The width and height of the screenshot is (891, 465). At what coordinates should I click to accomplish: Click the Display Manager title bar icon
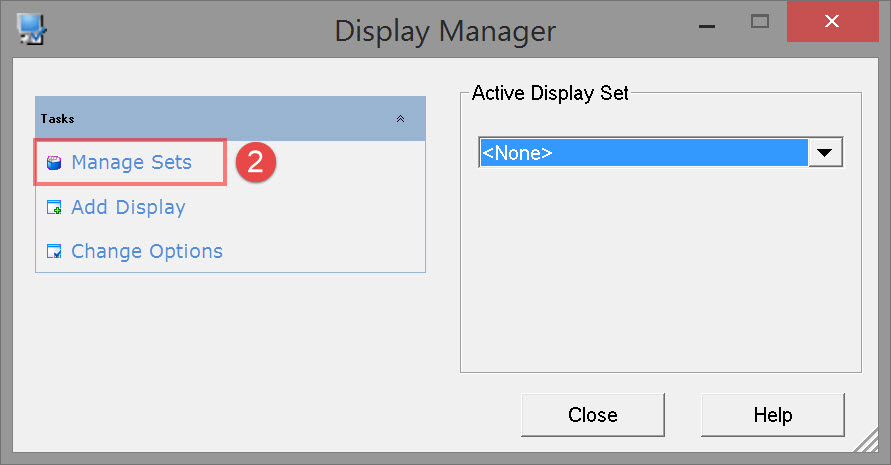pos(33,29)
